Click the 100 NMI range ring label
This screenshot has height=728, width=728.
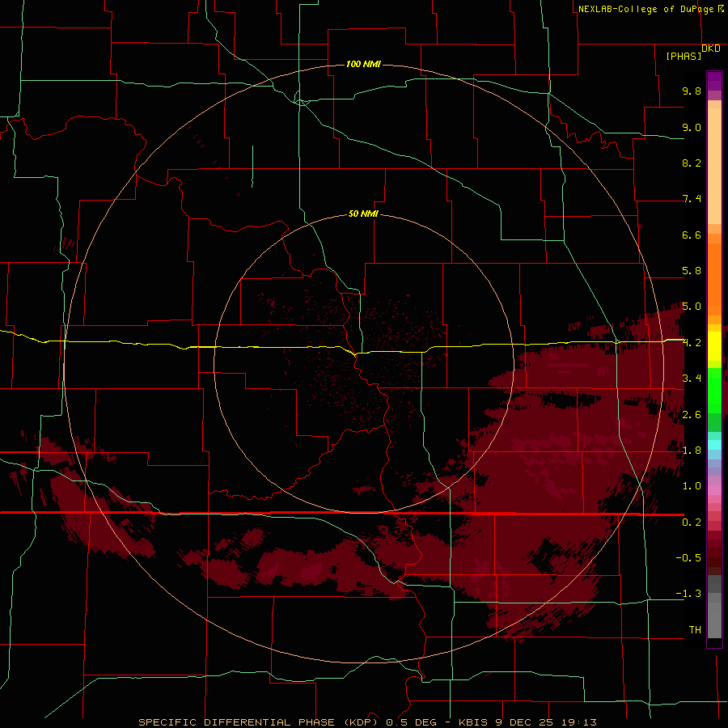[363, 64]
